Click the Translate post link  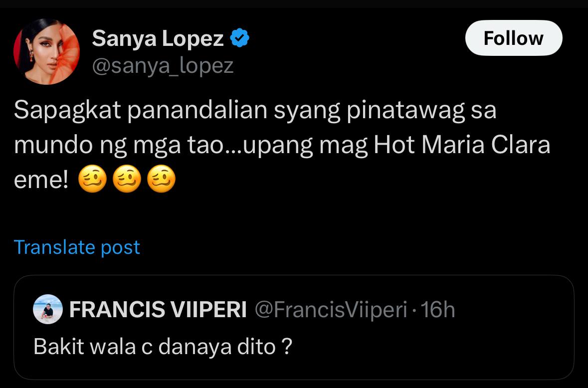(77, 247)
